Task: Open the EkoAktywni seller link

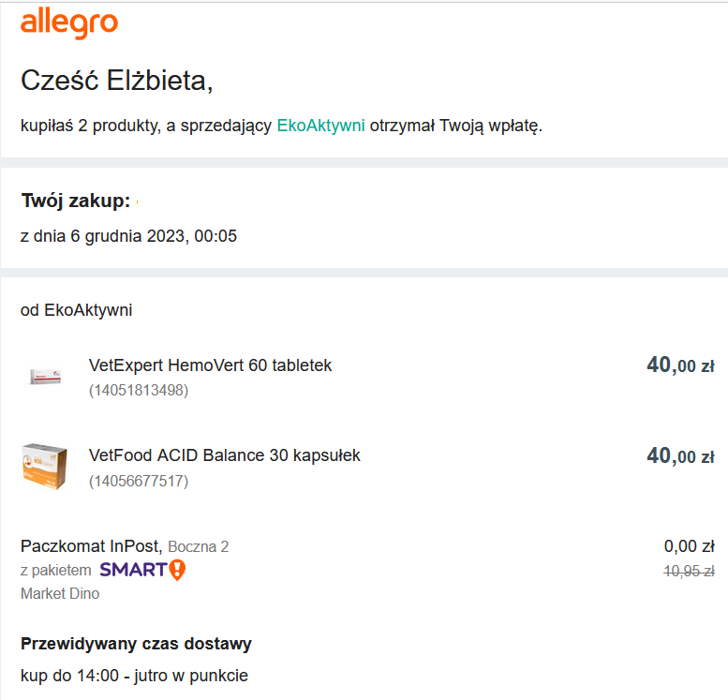Action: click(x=320, y=126)
